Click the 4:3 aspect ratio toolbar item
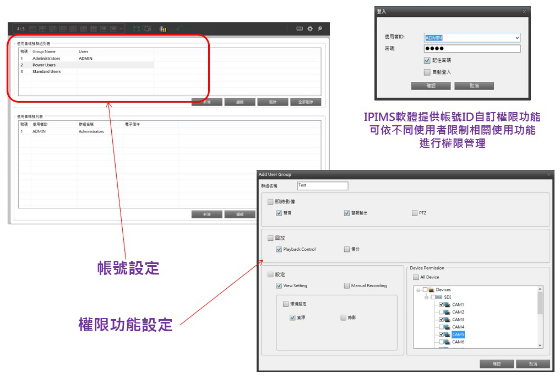 (21, 29)
